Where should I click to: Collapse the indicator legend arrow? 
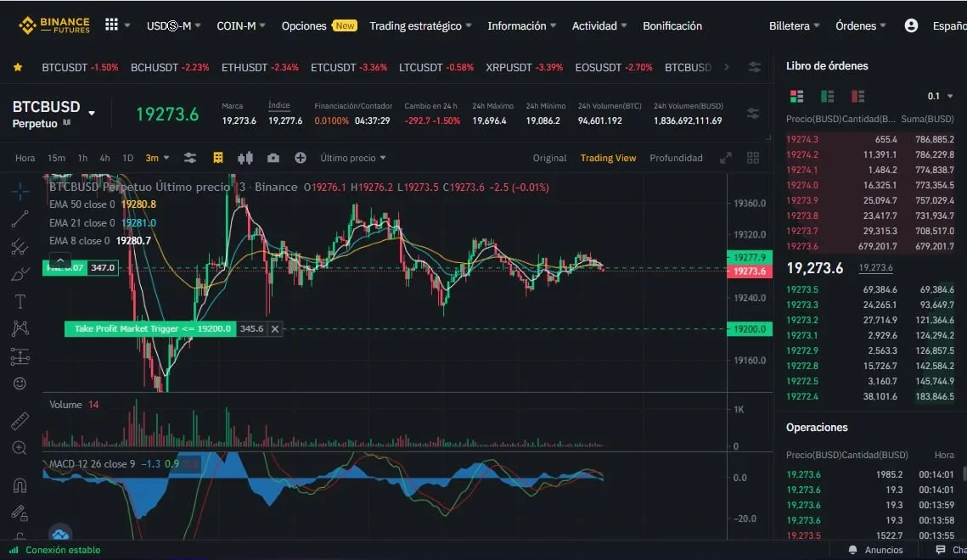pos(59,260)
